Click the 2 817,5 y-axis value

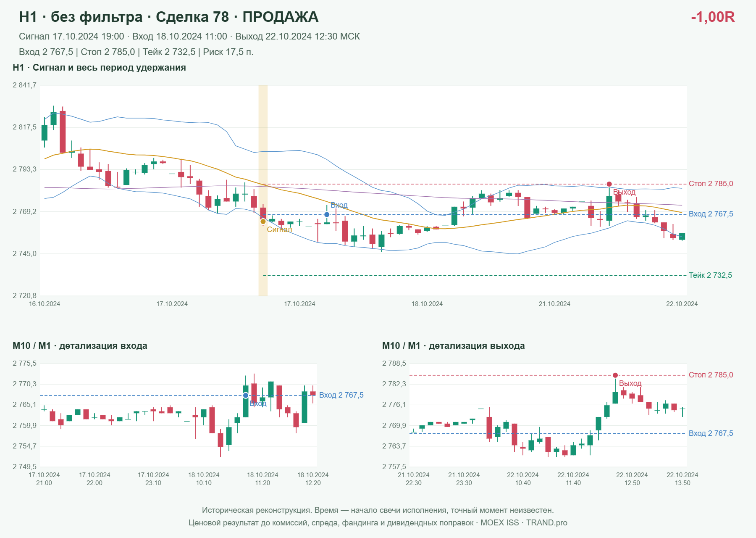24,127
